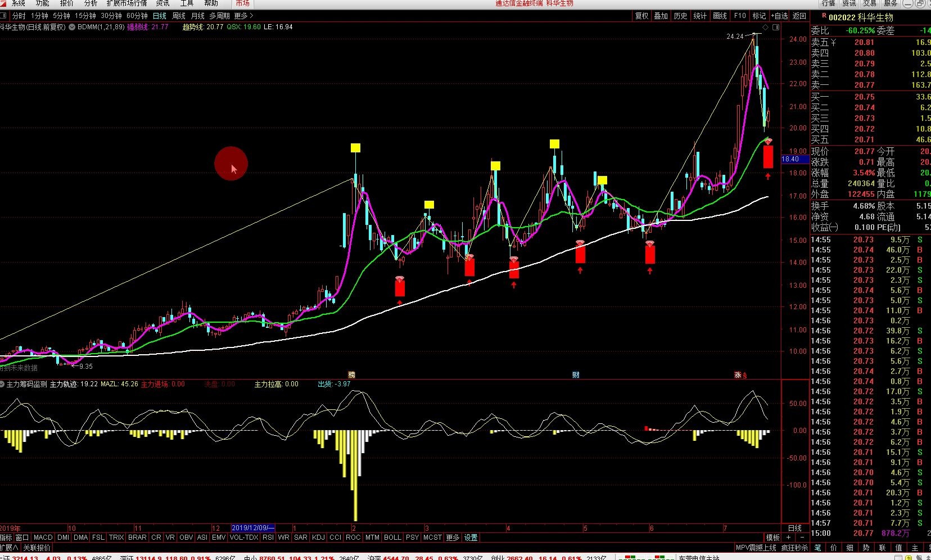Toggle the 窗口 window layout option
The width and height of the screenshot is (931, 560).
[22, 538]
